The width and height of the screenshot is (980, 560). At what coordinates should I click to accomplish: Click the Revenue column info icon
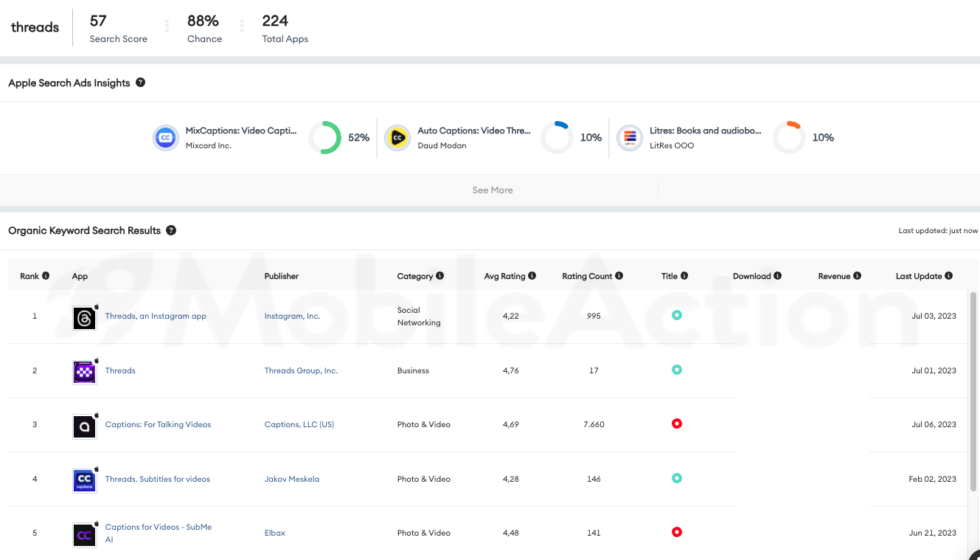click(x=857, y=276)
